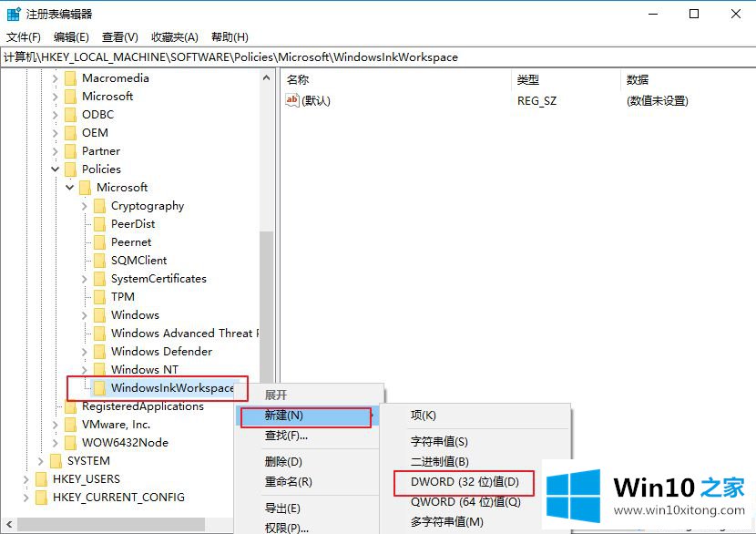
Task: Click the ODBC folder icon
Action: pyautogui.click(x=70, y=115)
